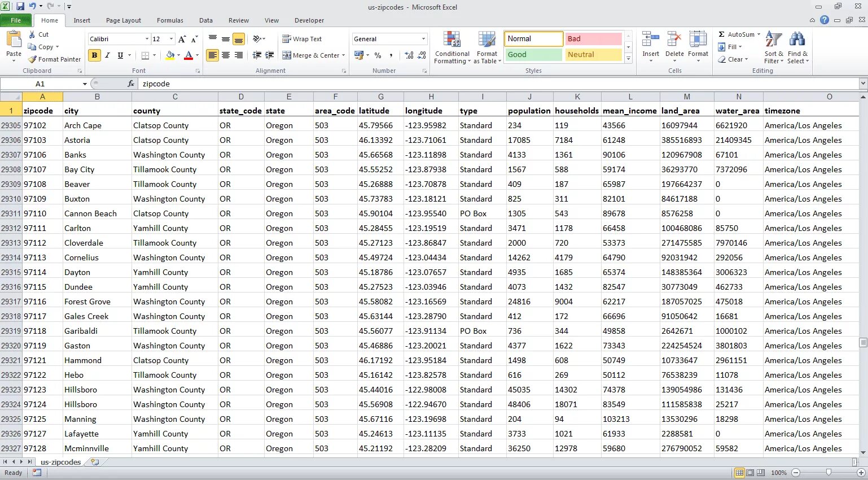Insert cells using Insert button
This screenshot has width=868, height=480.
(x=651, y=46)
